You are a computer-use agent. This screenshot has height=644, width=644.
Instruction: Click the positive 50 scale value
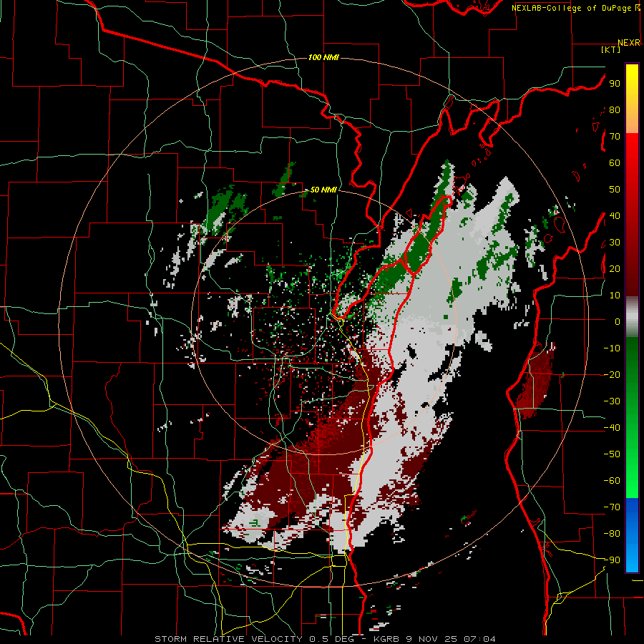615,190
